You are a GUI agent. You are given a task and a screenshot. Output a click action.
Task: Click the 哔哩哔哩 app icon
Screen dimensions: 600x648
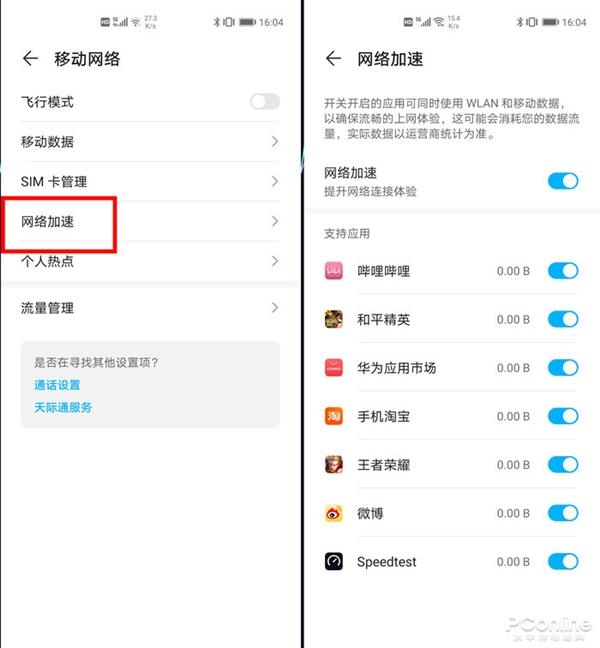point(333,271)
